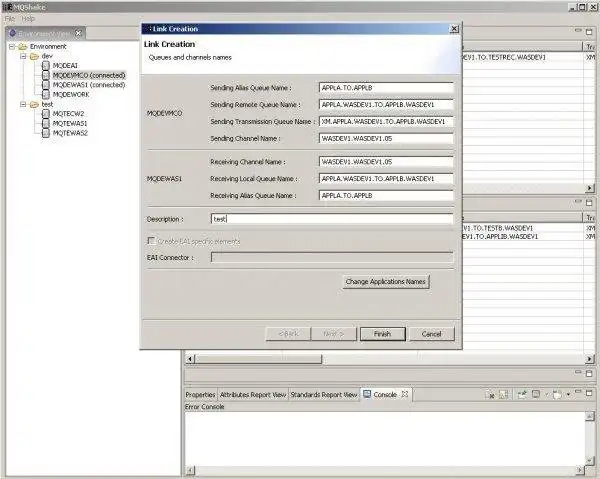Open the Console toolbar dropdown arrow
This screenshot has height=479, width=600.
(x=569, y=394)
